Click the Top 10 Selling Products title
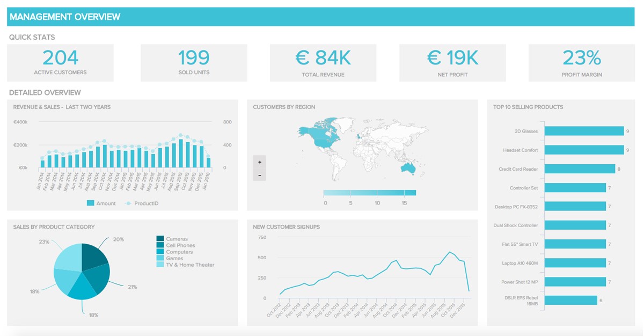The width and height of the screenshot is (644, 336). click(x=528, y=107)
